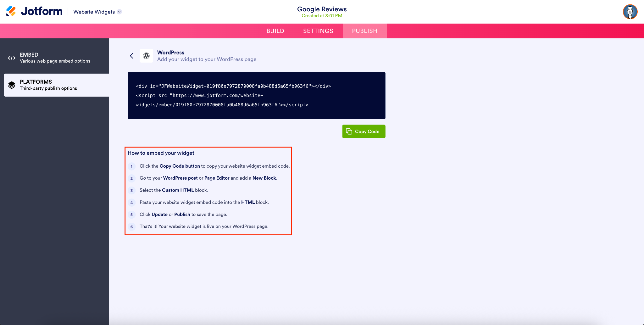Click the Copy Code button

tap(364, 132)
